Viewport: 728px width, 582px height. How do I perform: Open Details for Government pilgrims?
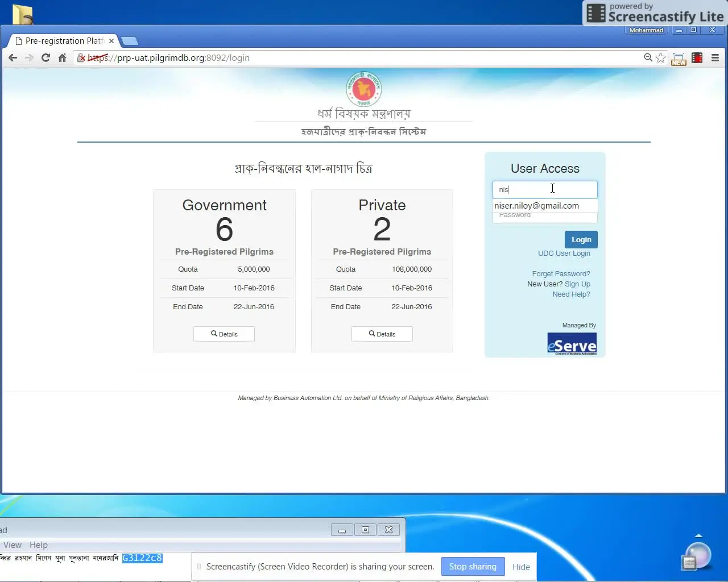click(224, 334)
